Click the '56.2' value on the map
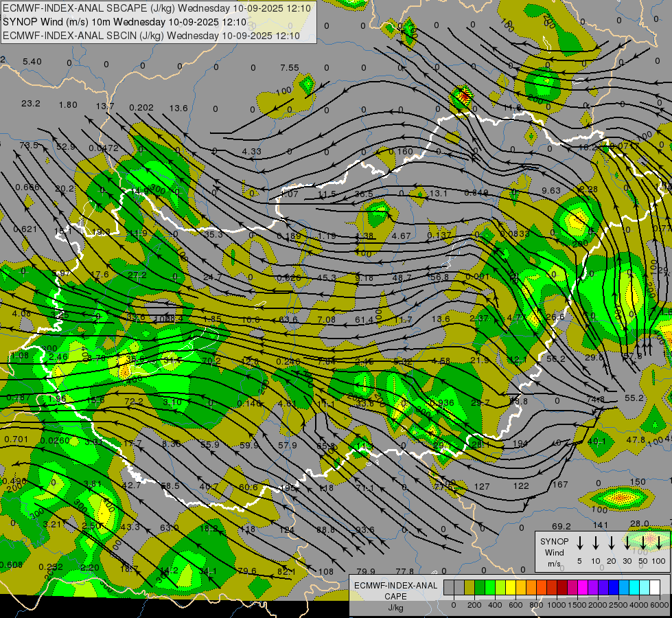The height and width of the screenshot is (618, 672). click(x=556, y=358)
